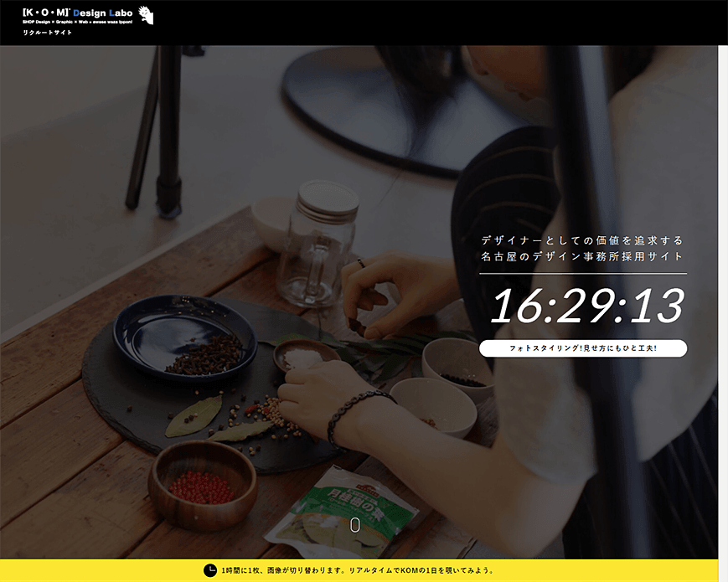Click the white mascot icon beside logo
The width and height of the screenshot is (728, 582).
tap(146, 15)
